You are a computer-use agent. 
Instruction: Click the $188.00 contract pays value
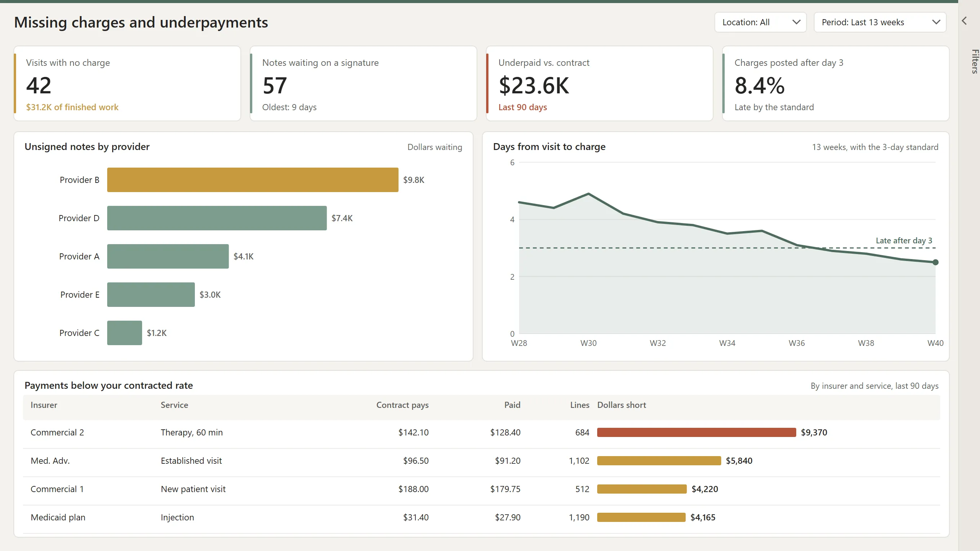[x=413, y=489]
